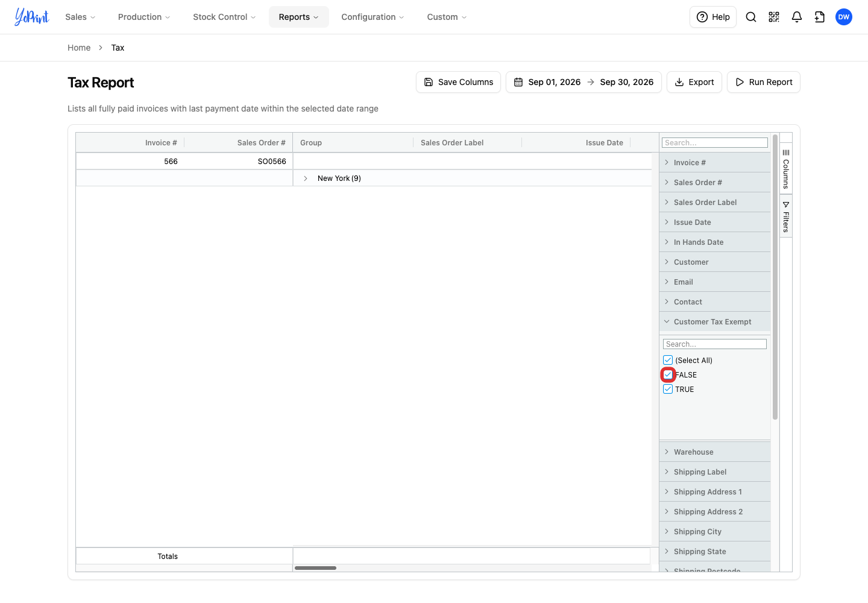The image size is (868, 603).
Task: Click the Customer Tax Exempt search field
Action: click(x=715, y=344)
